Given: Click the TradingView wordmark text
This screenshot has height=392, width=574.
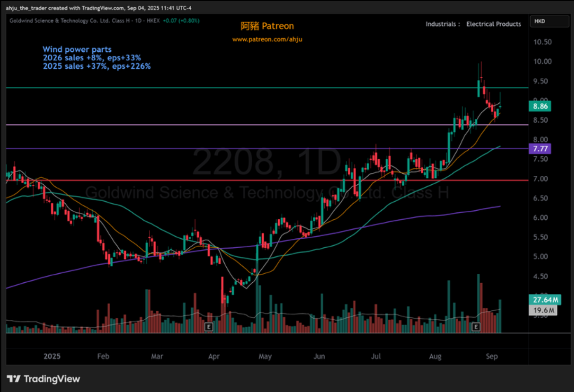Looking at the screenshot, I should [52, 379].
